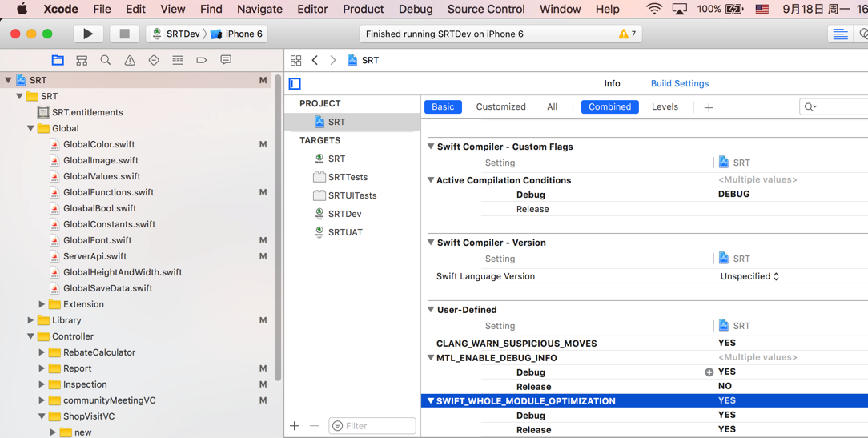Open ServerApi.swift file
The image size is (868, 438).
[x=94, y=256]
